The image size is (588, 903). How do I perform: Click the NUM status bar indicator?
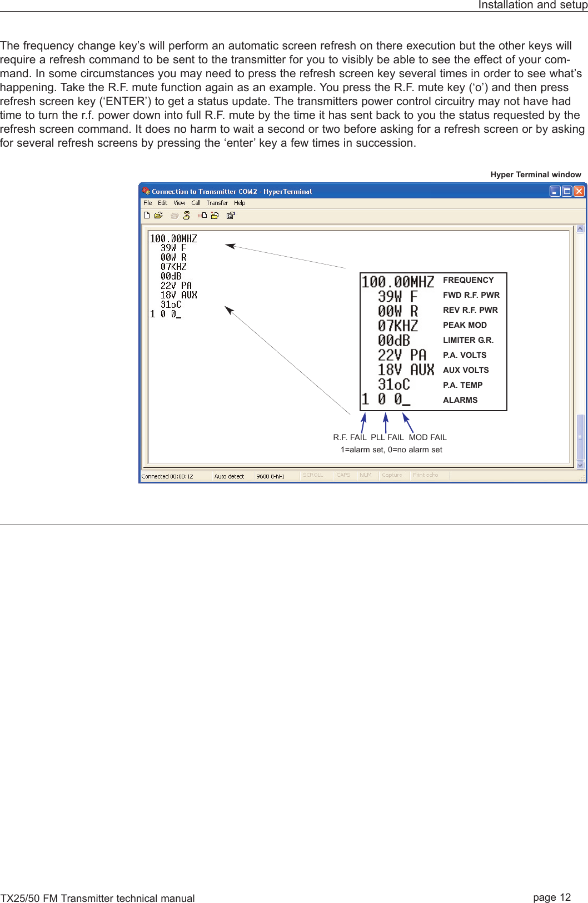365,475
